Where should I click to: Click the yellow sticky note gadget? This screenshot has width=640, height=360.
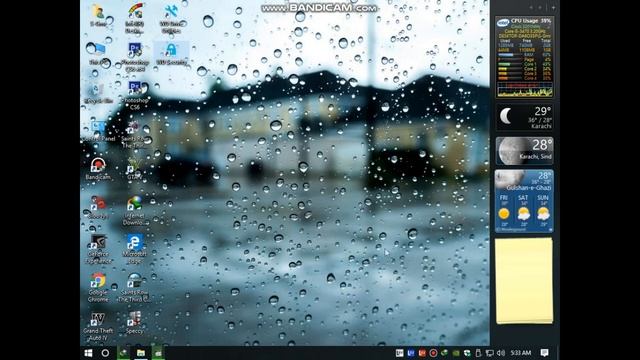click(x=524, y=281)
